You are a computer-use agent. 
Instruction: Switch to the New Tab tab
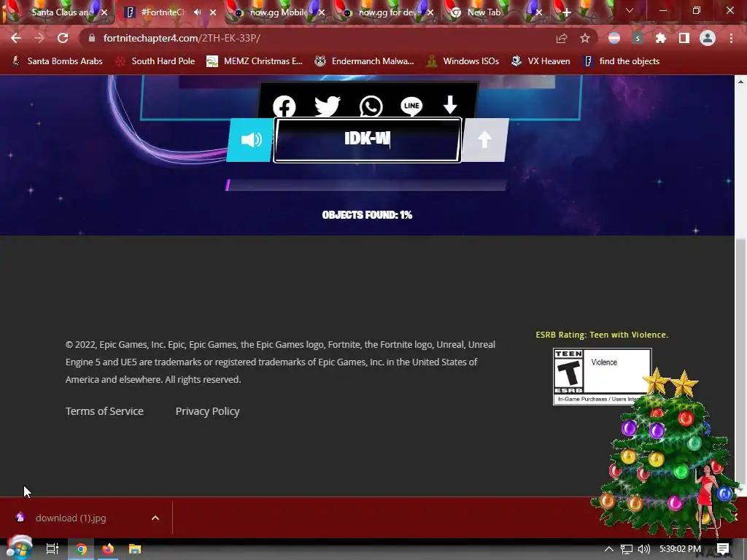(484, 12)
